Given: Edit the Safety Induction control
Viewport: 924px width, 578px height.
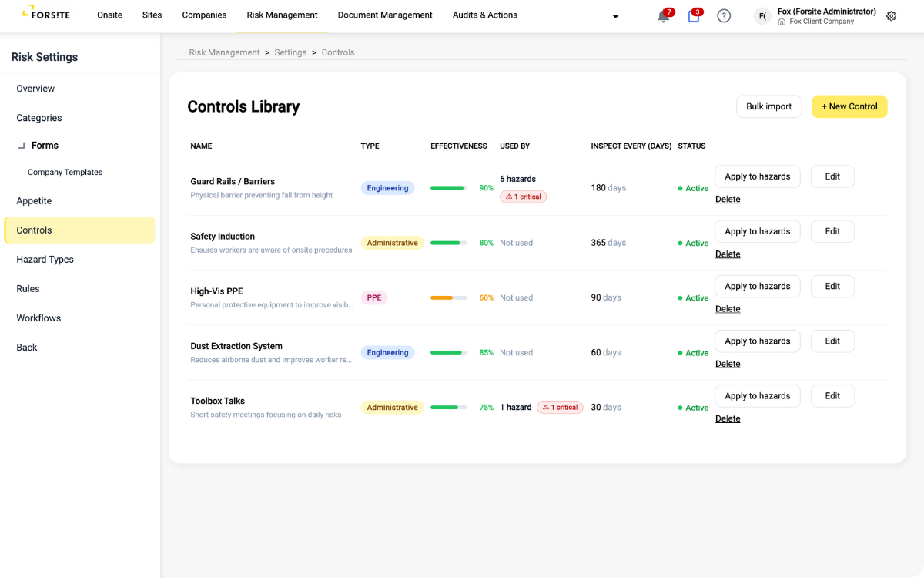Looking at the screenshot, I should tap(832, 231).
